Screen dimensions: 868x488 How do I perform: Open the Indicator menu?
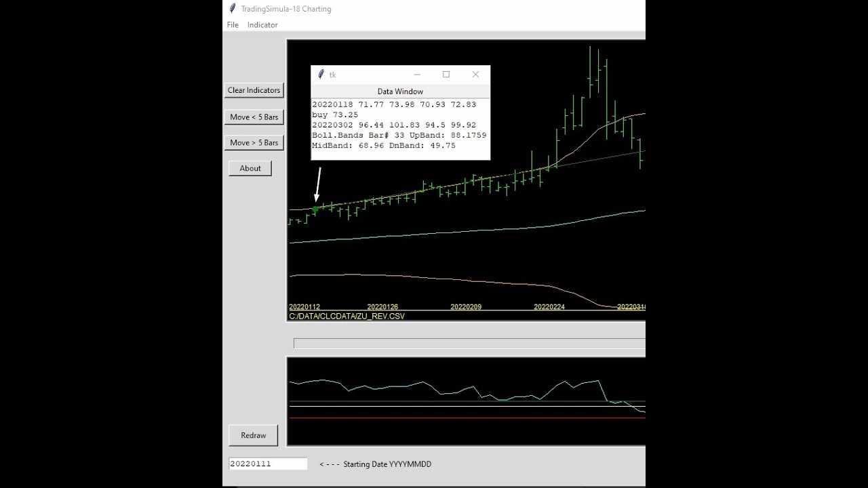coord(262,25)
